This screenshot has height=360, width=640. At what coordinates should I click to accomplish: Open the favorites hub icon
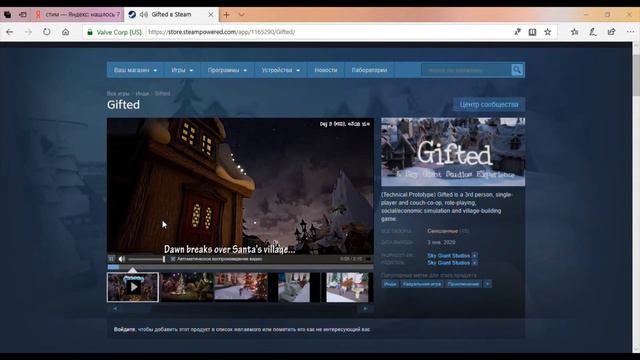(574, 32)
